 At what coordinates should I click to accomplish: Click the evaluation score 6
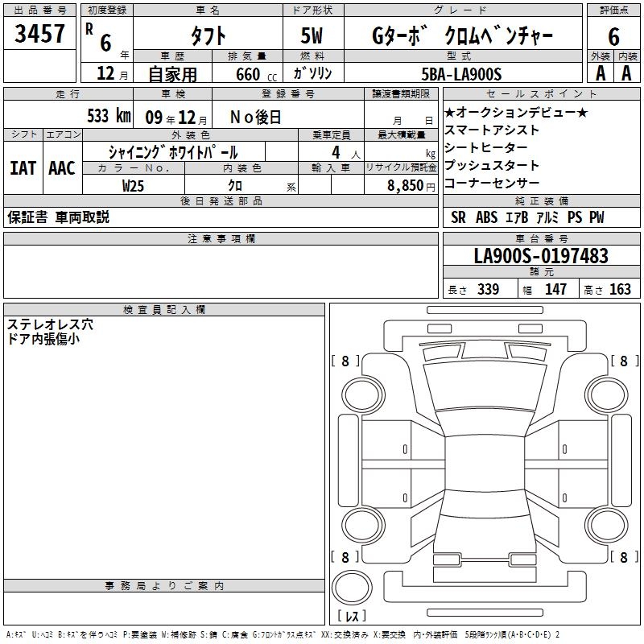tap(613, 37)
